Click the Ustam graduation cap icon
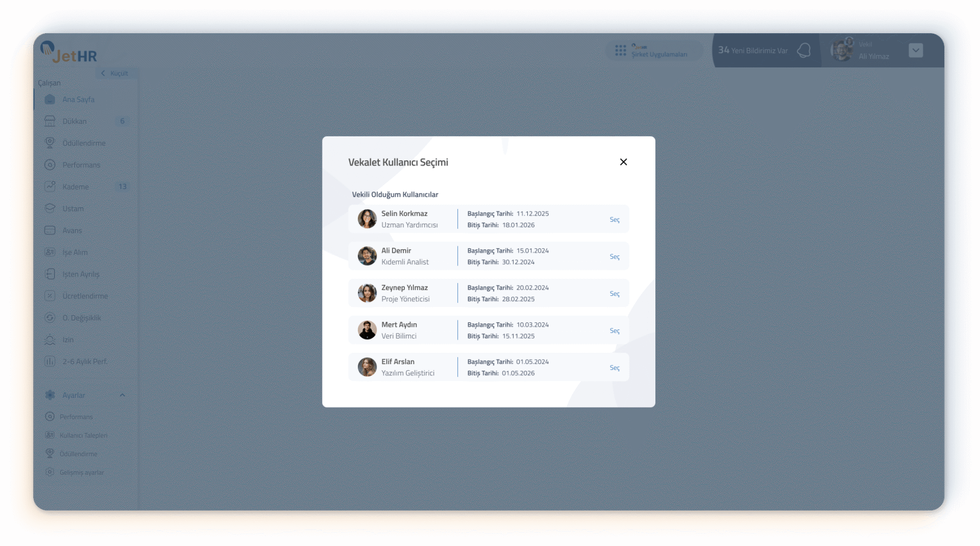 (x=50, y=208)
